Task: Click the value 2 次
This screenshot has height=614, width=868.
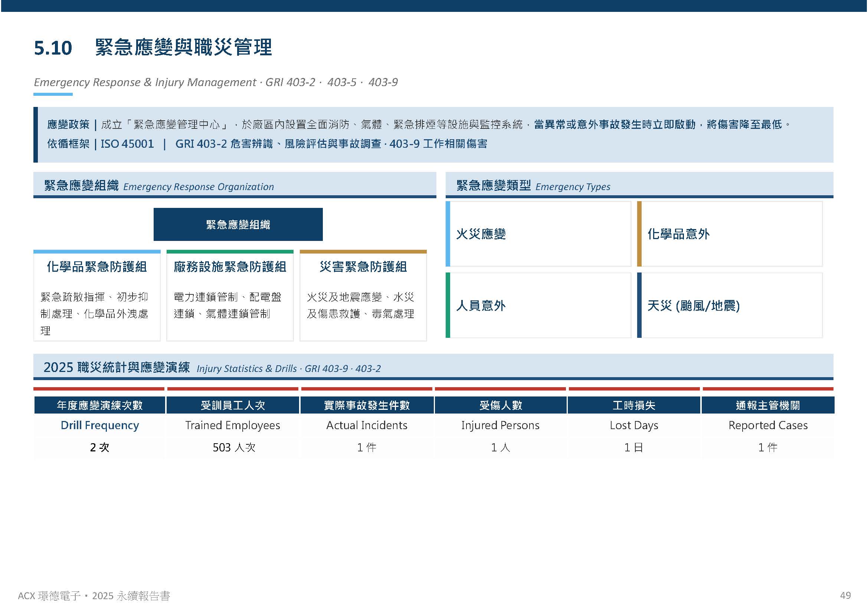Action: click(x=100, y=448)
